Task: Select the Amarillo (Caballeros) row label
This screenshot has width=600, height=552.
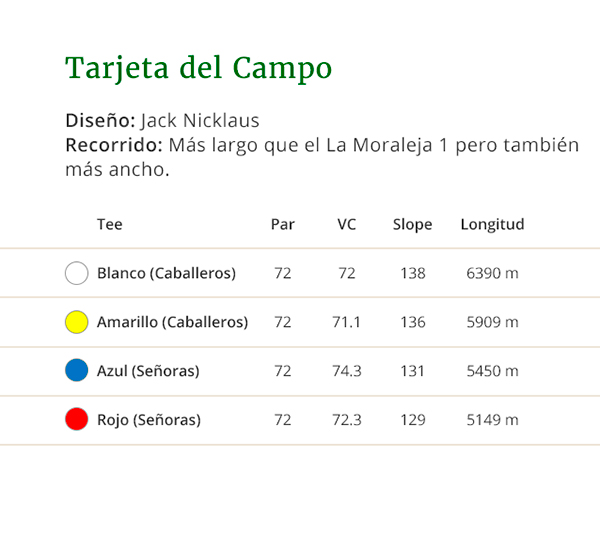Action: pyautogui.click(x=173, y=322)
